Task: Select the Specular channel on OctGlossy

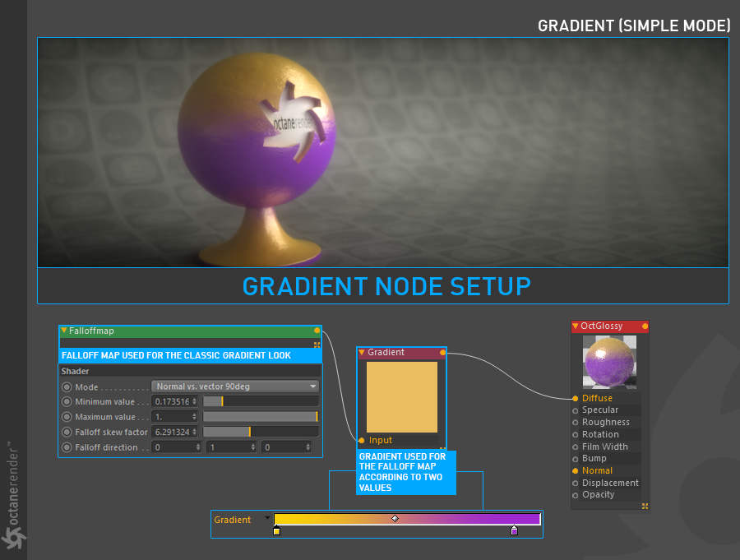Action: (600, 410)
